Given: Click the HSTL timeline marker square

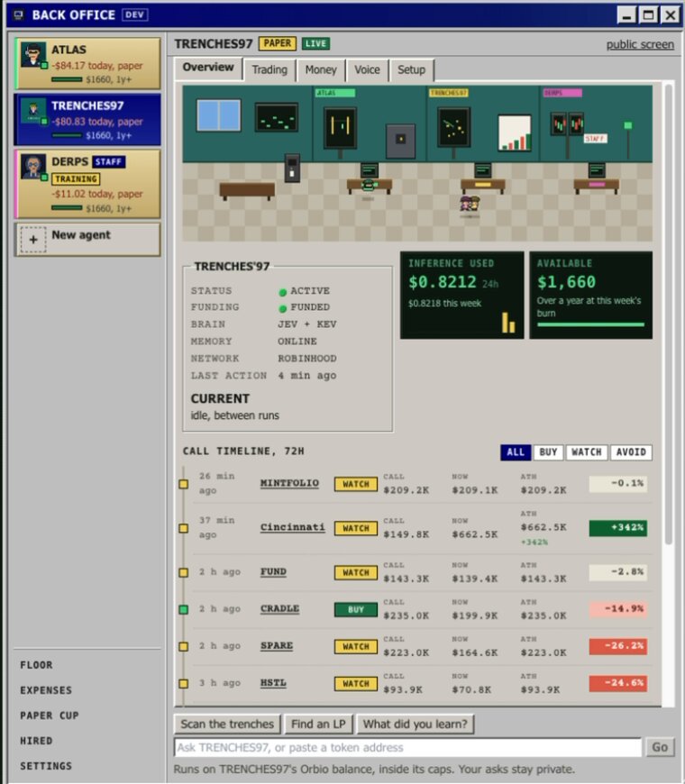Looking at the screenshot, I should [184, 683].
